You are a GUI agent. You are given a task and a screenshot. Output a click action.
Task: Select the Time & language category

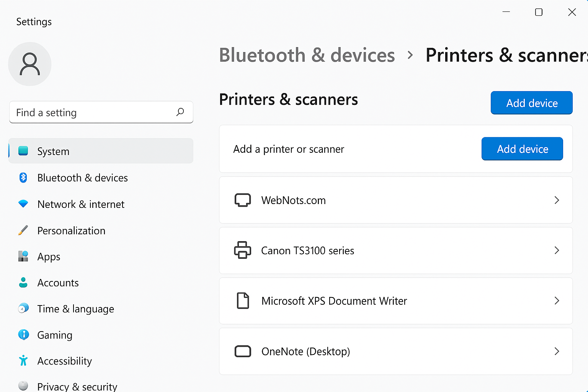coord(75,309)
